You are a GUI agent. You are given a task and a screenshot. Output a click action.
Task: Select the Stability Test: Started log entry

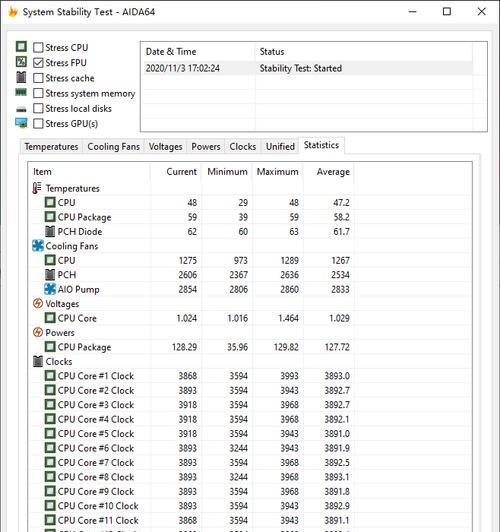308,68
